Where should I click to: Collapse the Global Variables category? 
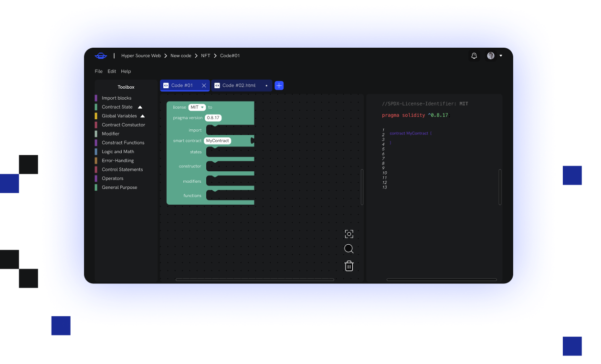pos(142,116)
